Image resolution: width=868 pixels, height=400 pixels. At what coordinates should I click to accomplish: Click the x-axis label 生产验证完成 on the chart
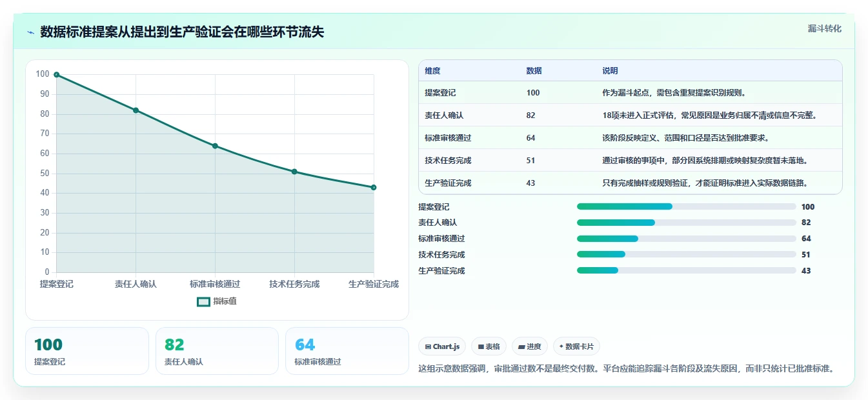click(x=374, y=284)
